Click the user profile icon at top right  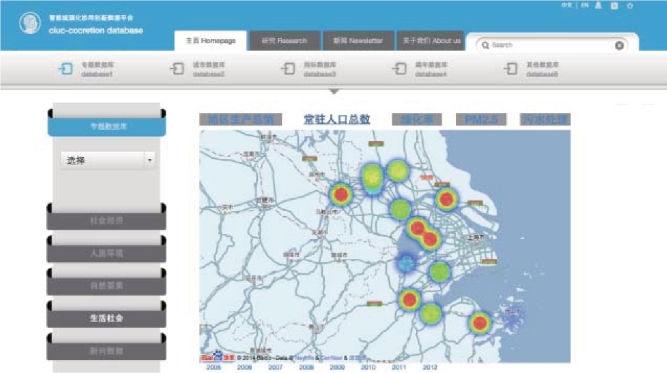pos(598,6)
